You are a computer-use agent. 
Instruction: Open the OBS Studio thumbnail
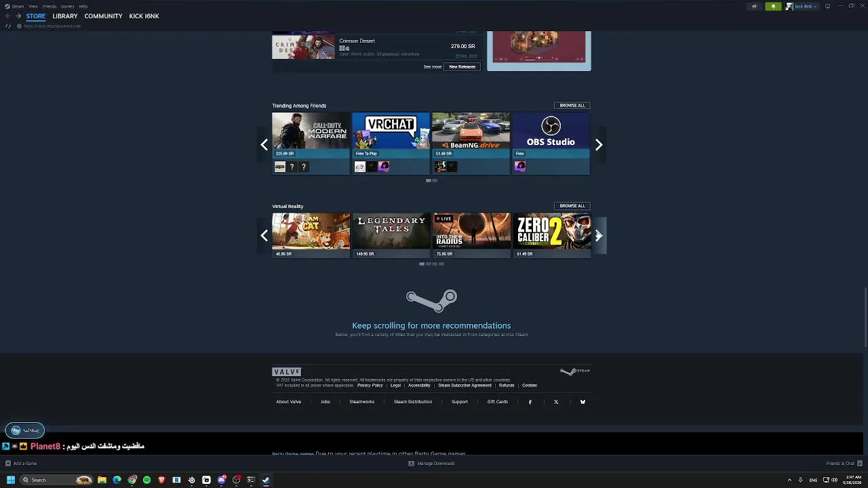(551, 131)
